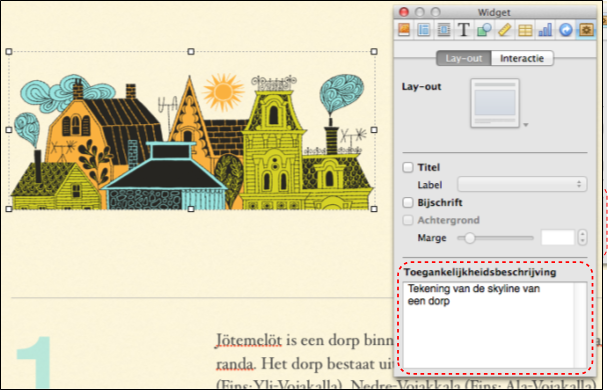Click the "Toegankelijkheidsbeschrijving" heading
The width and height of the screenshot is (611, 390).
(480, 272)
